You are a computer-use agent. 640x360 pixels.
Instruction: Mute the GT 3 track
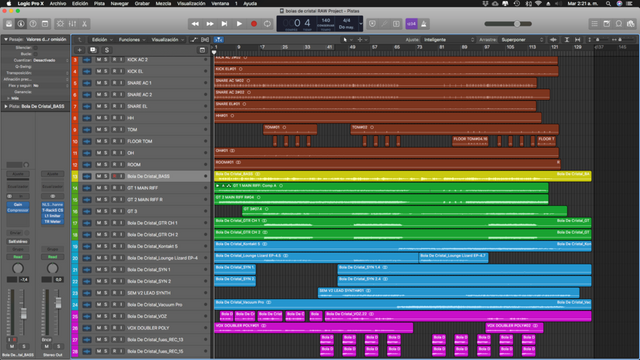point(99,211)
